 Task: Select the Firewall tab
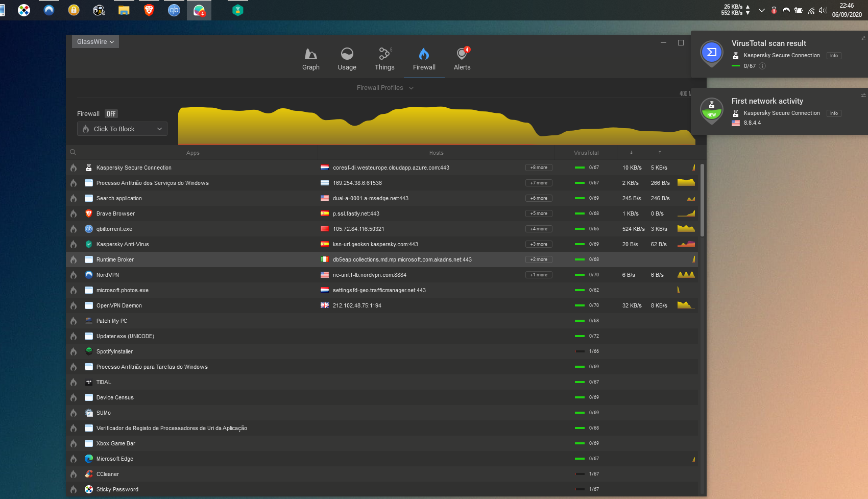[424, 59]
